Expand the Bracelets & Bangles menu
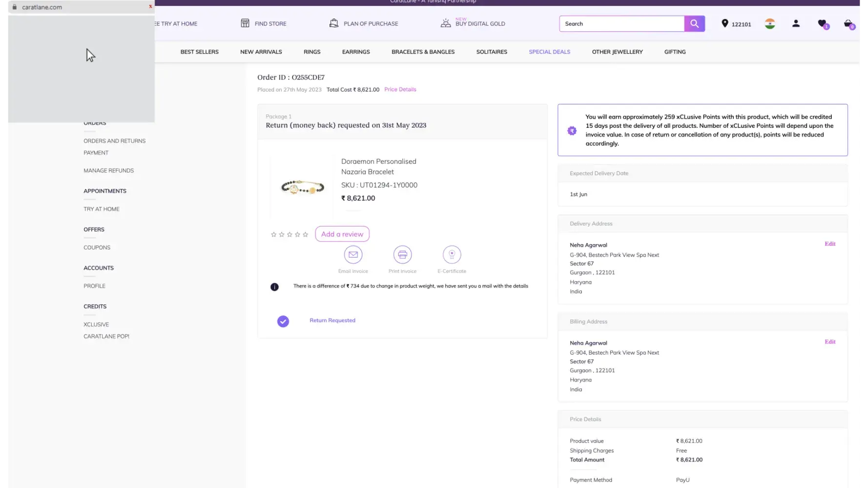This screenshot has height=488, width=868. [423, 52]
